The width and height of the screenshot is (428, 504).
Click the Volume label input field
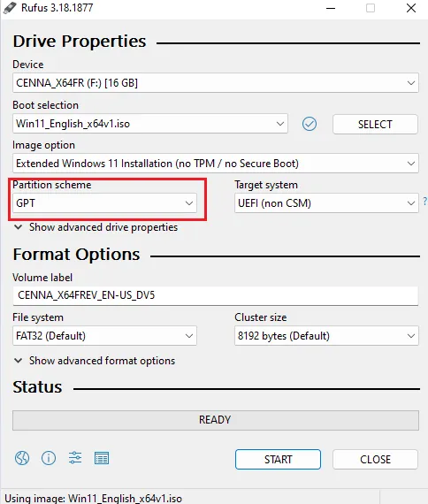(216, 295)
